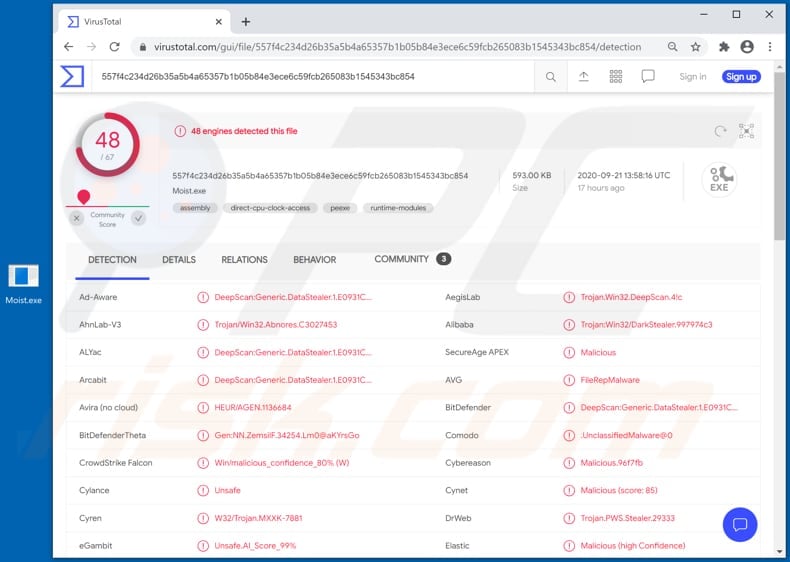Viewport: 790px width, 562px height.
Task: Click Trojan:Win32/DarkStealer.997974c3 result
Action: (x=646, y=325)
